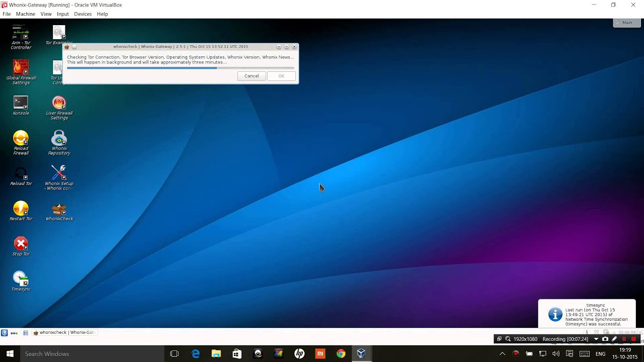Click Search Windows input box
The width and height of the screenshot is (644, 362).
(92, 353)
